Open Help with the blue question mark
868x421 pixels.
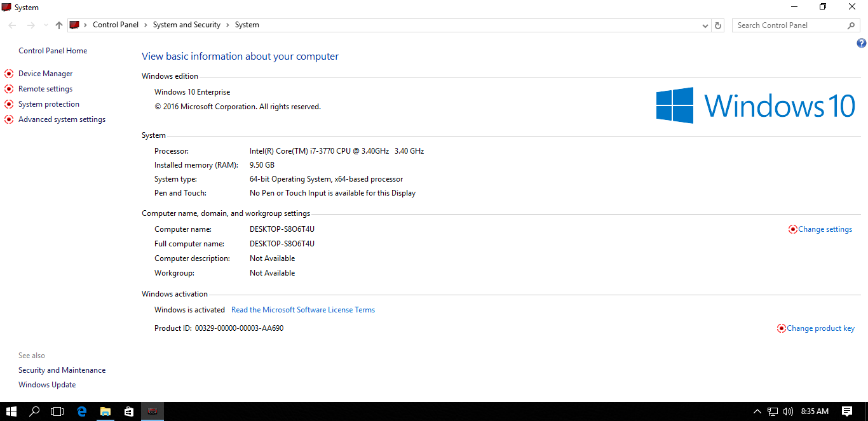[861, 43]
